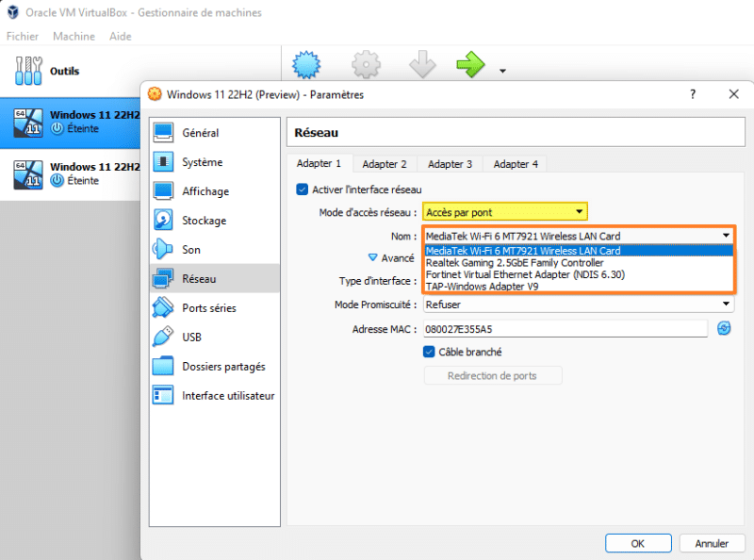Open the Machine menu

tap(74, 36)
